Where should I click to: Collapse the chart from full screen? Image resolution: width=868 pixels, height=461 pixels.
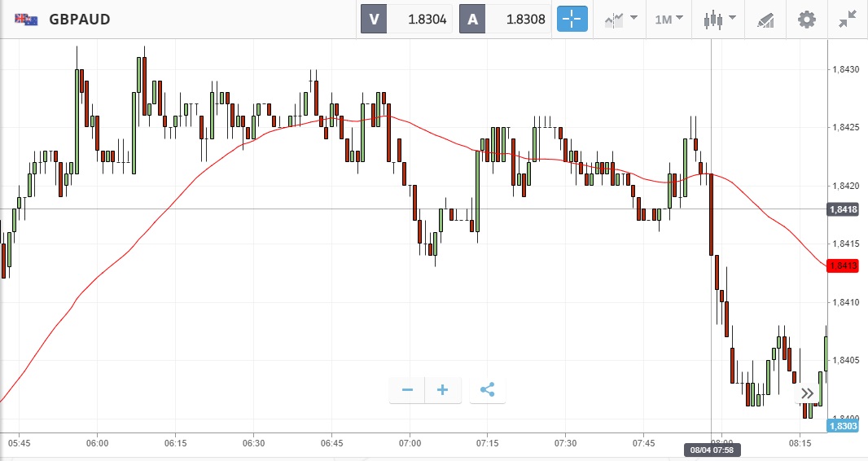[847, 19]
